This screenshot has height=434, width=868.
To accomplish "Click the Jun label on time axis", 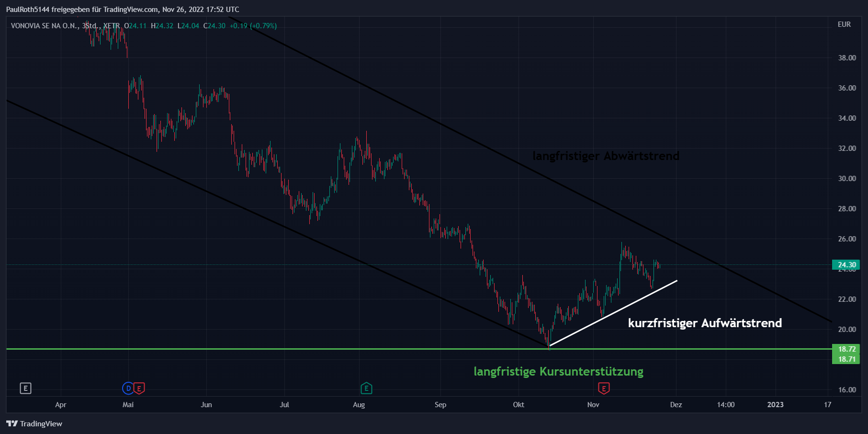I will point(206,405).
